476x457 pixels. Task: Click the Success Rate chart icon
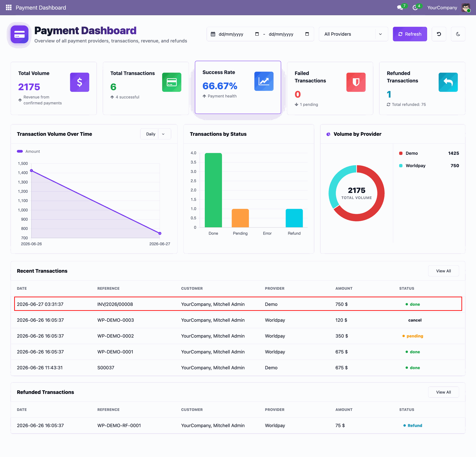264,81
